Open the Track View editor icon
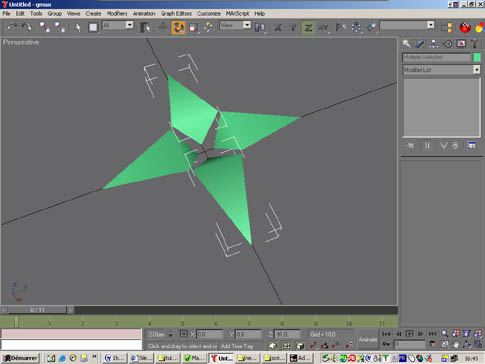This screenshot has height=364, width=485. click(x=446, y=27)
